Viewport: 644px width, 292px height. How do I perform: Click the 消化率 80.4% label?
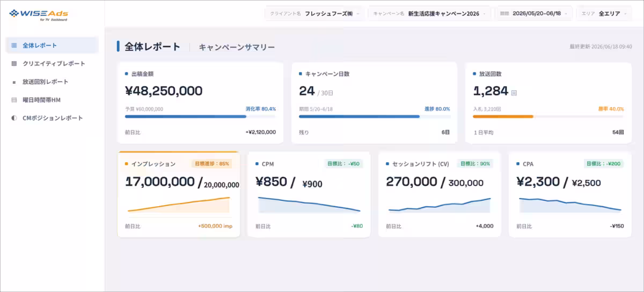[261, 108]
